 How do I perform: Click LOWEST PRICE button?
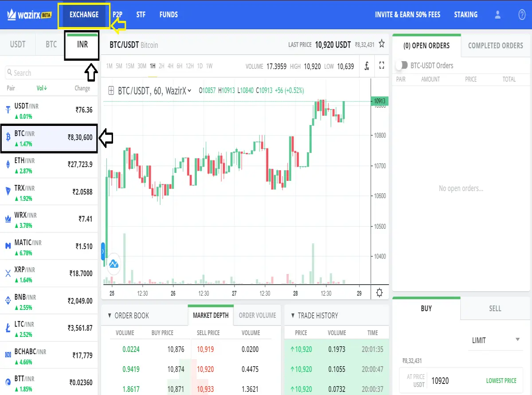click(501, 380)
